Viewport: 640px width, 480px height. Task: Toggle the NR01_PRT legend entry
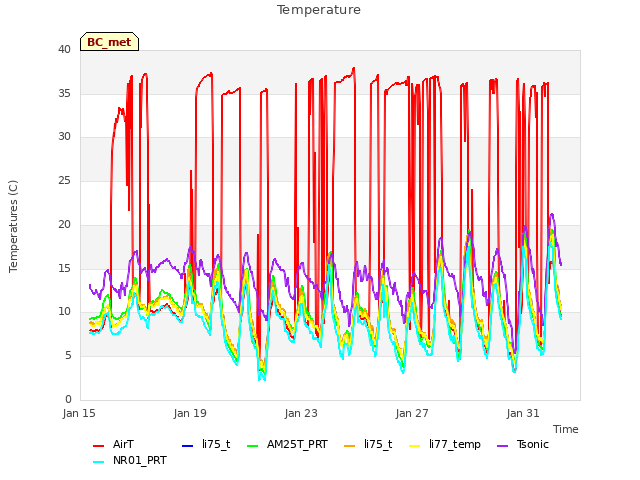[x=130, y=460]
